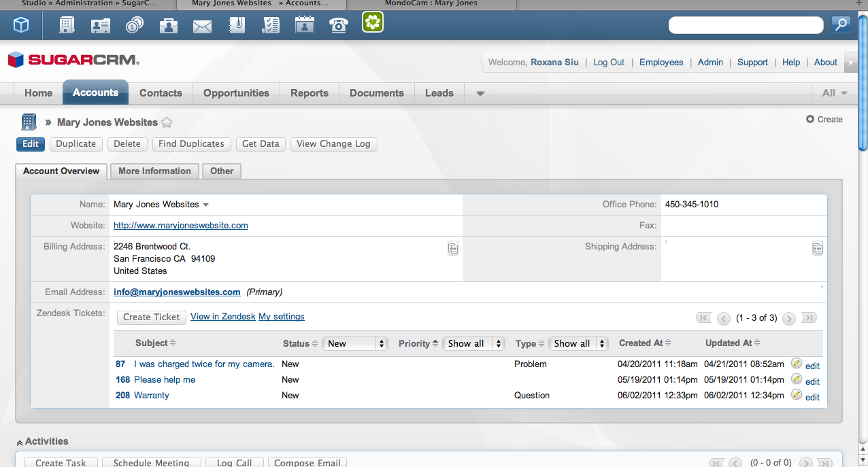Click View Change Log button
The image size is (868, 467).
tap(333, 144)
